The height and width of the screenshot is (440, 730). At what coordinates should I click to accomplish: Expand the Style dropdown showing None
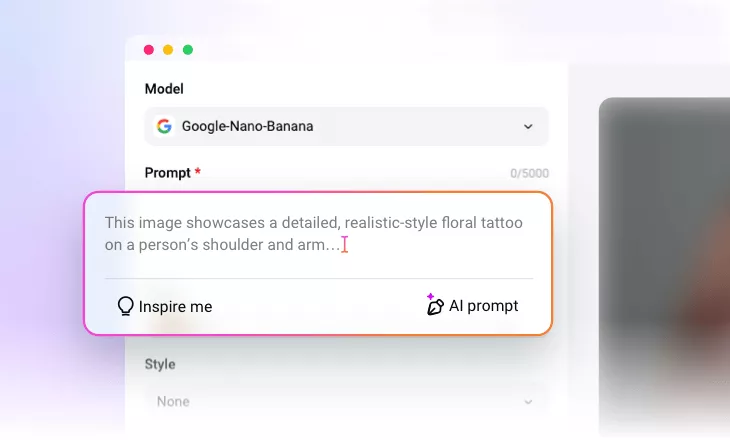click(x=346, y=401)
